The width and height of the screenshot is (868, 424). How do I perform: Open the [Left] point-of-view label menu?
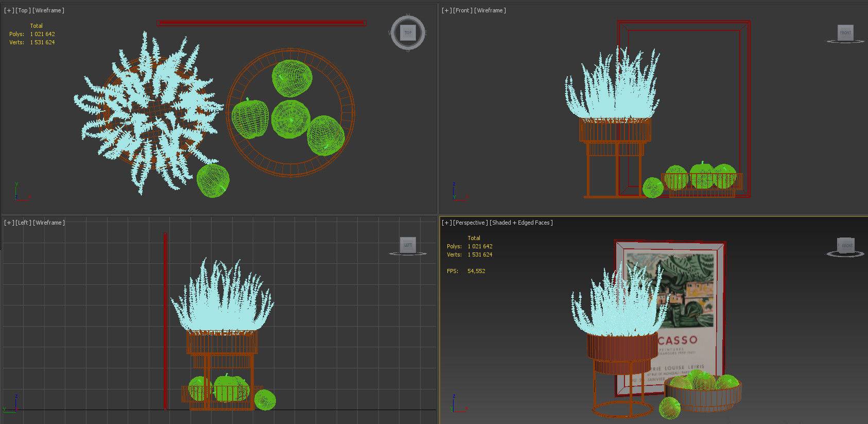pyautogui.click(x=24, y=223)
